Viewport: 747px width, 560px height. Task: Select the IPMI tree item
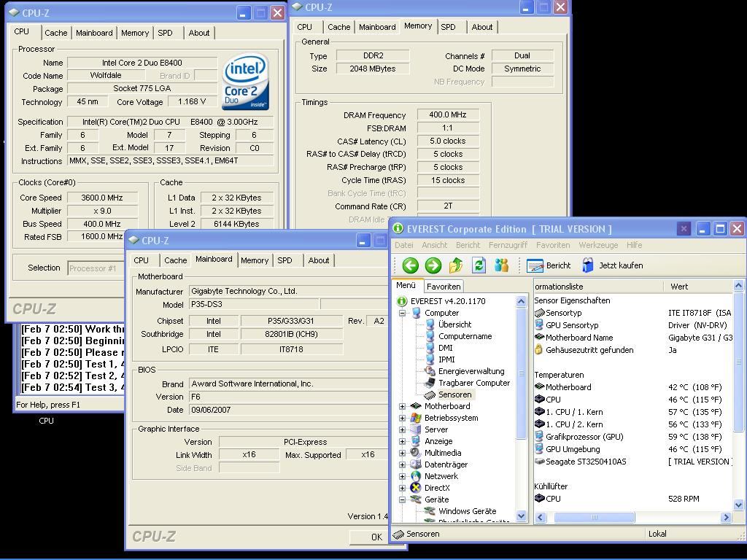point(446,359)
